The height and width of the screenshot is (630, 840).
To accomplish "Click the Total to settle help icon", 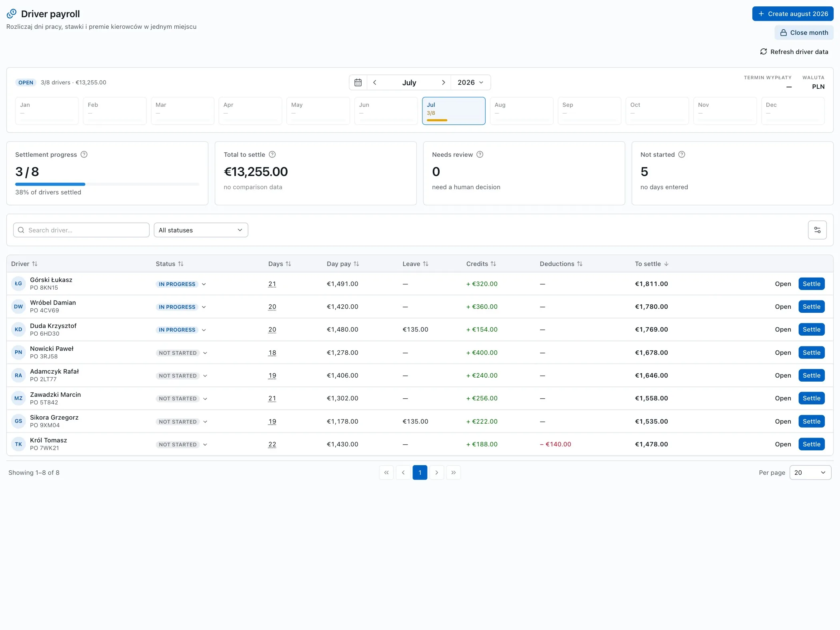I will (272, 154).
